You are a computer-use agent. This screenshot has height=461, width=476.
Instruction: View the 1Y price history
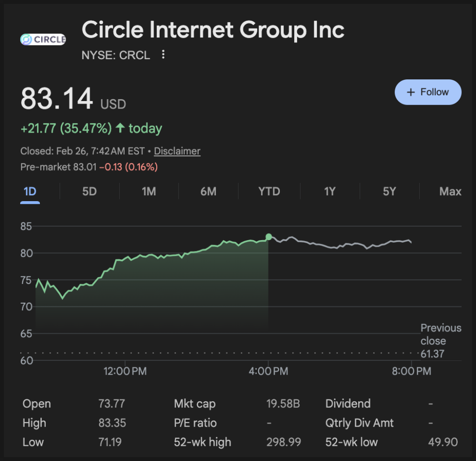(330, 191)
